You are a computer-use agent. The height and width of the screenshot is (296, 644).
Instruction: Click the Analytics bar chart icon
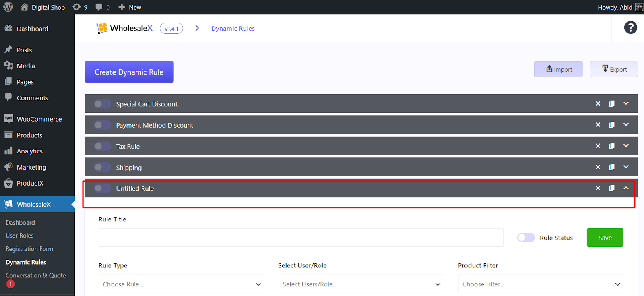click(8, 151)
